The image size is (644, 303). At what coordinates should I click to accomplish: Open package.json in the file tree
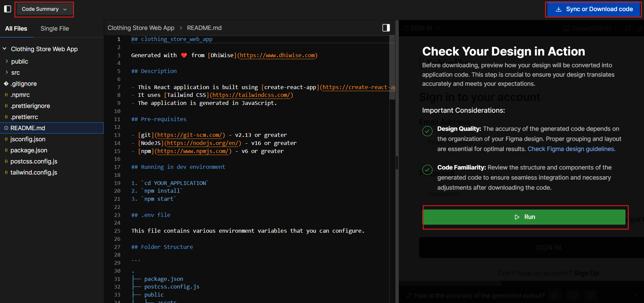[x=29, y=150]
